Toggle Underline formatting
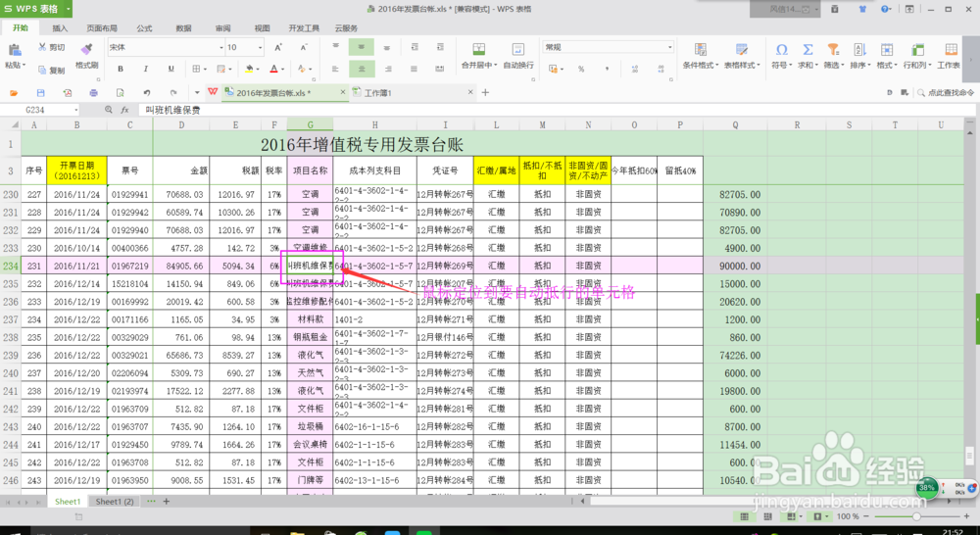The image size is (980, 535). [x=171, y=69]
